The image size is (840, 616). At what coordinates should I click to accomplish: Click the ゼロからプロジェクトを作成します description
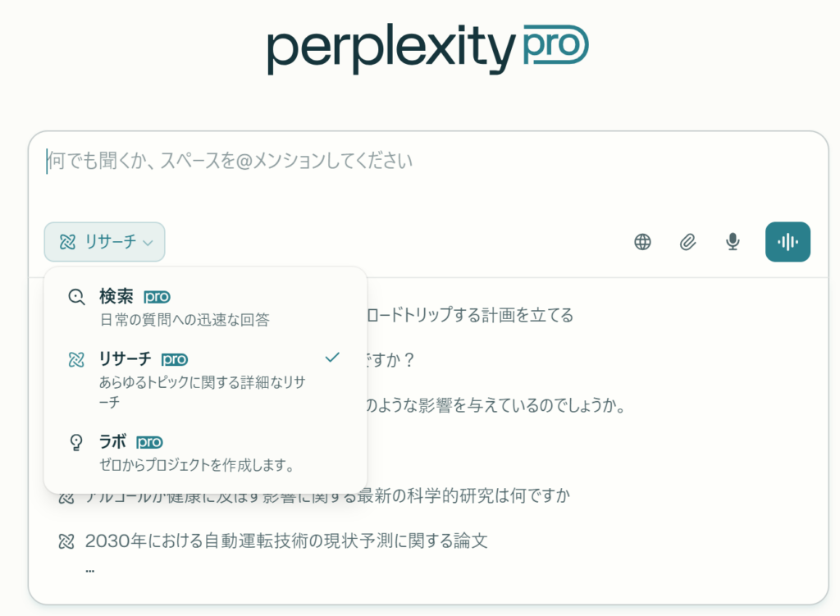click(197, 465)
